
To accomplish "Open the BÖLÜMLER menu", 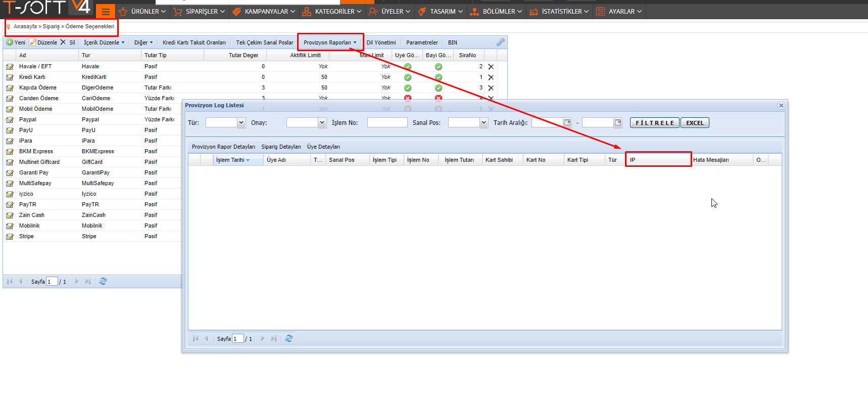I will (496, 11).
